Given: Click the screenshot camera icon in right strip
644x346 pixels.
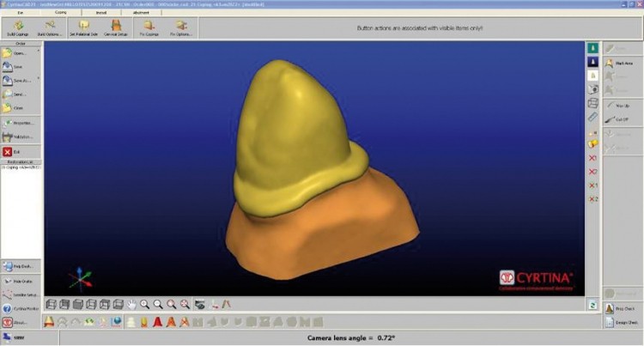Looking at the screenshot, I should point(592,89).
